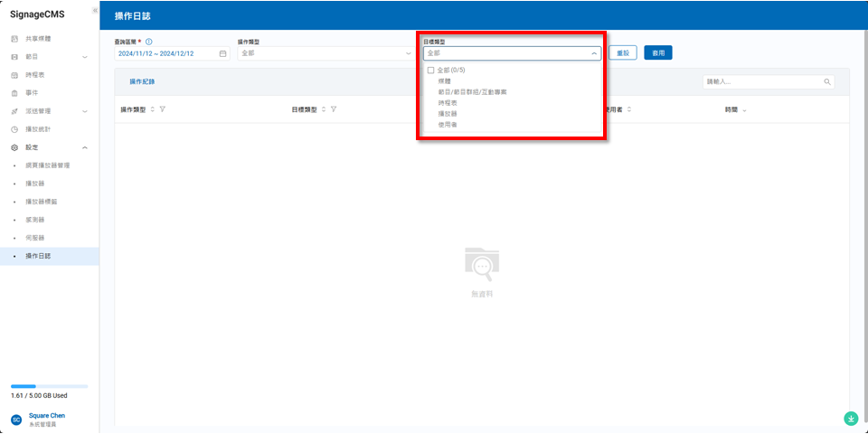The width and height of the screenshot is (868, 434).
Task: Click the 派送管理 rocket icon
Action: point(15,111)
